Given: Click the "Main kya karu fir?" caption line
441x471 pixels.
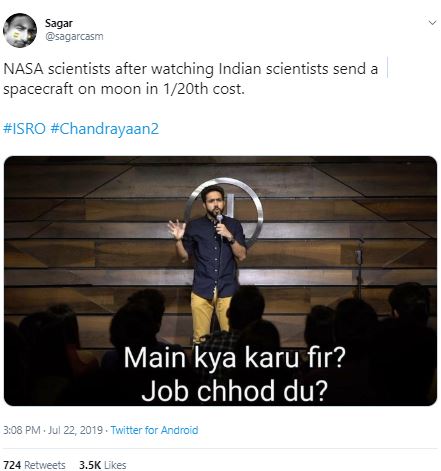Looking at the screenshot, I should (234, 358).
